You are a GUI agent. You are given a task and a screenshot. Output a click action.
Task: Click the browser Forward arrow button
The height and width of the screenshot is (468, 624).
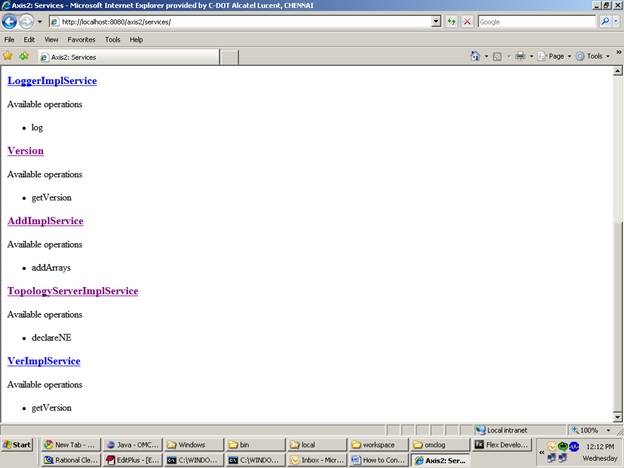point(26,21)
